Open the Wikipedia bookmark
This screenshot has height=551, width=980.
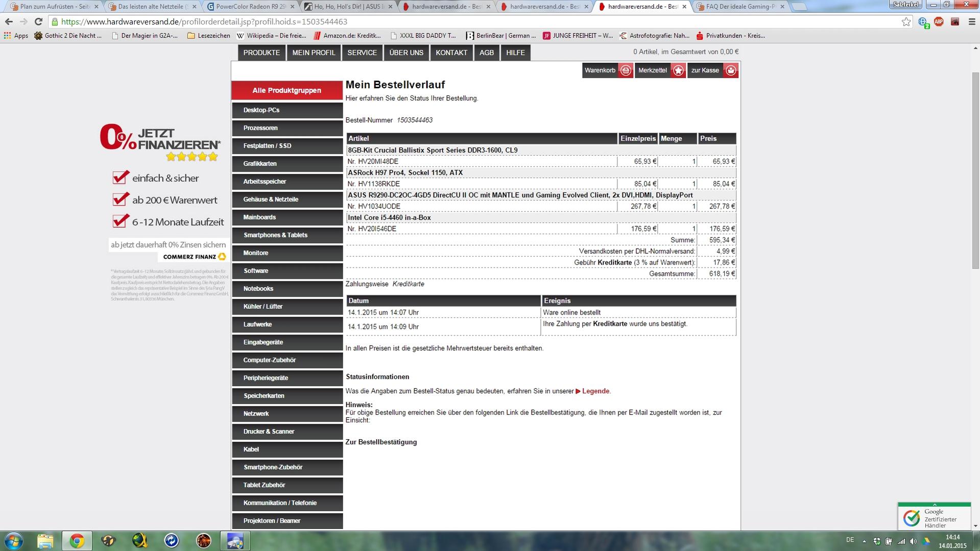pyautogui.click(x=272, y=36)
